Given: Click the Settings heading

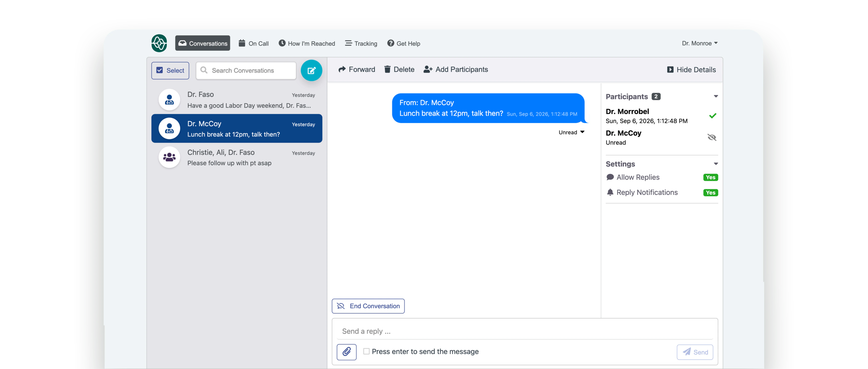Looking at the screenshot, I should (620, 164).
